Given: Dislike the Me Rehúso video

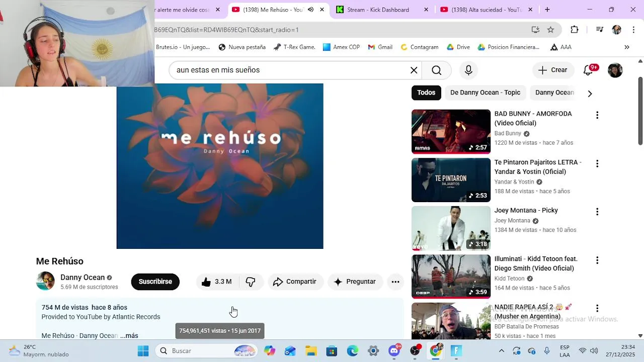Looking at the screenshot, I should (251, 282).
